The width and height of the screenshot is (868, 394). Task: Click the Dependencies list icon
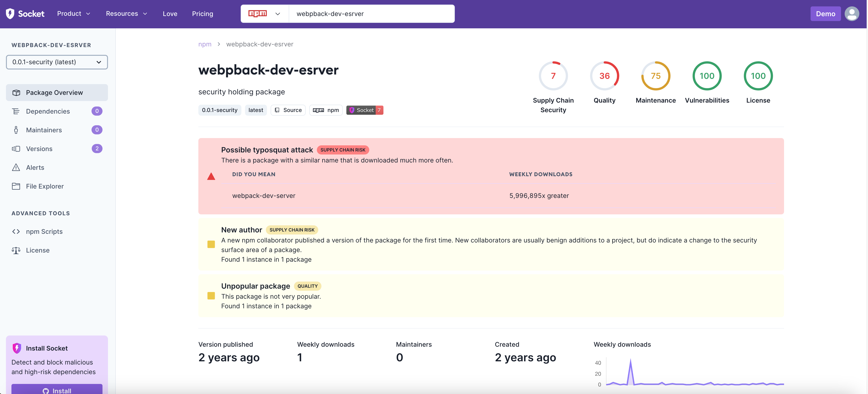tap(16, 111)
